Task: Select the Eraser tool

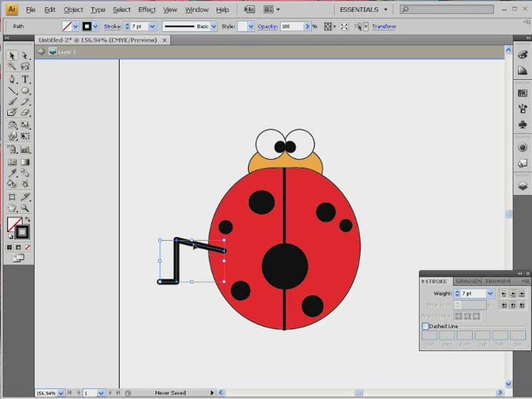Action: coord(25,112)
